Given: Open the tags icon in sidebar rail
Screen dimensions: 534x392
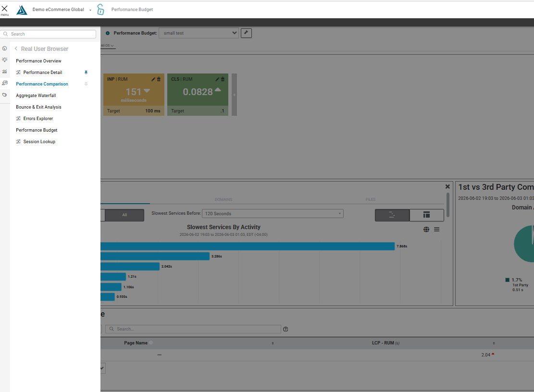Looking at the screenshot, I should click(4, 95).
